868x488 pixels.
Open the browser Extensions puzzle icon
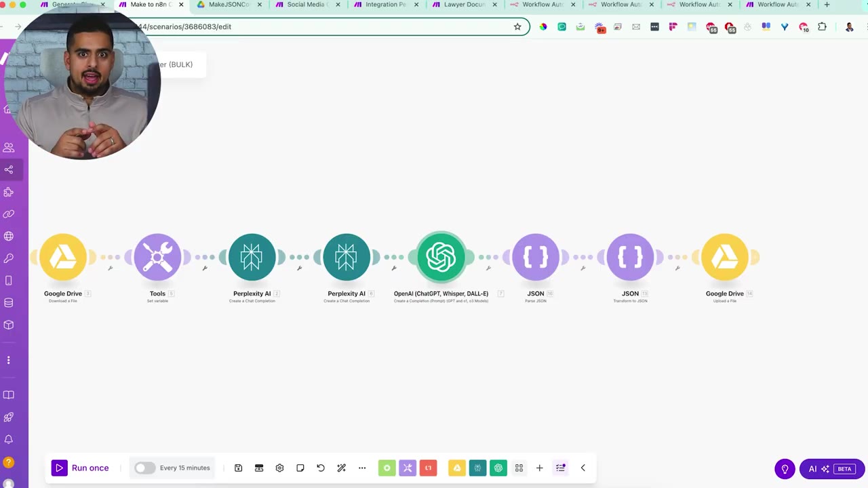822,27
